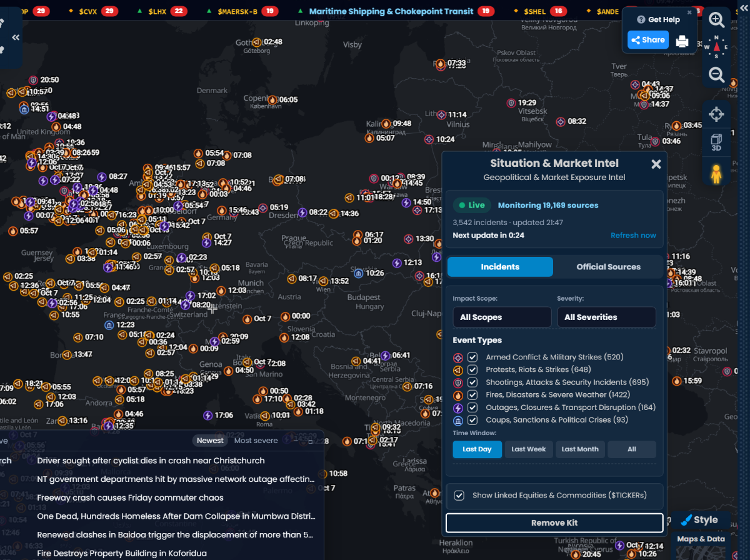Open the political crisis marker at 10:26 in Slovakia
The height and width of the screenshot is (560, 750).
tap(359, 272)
